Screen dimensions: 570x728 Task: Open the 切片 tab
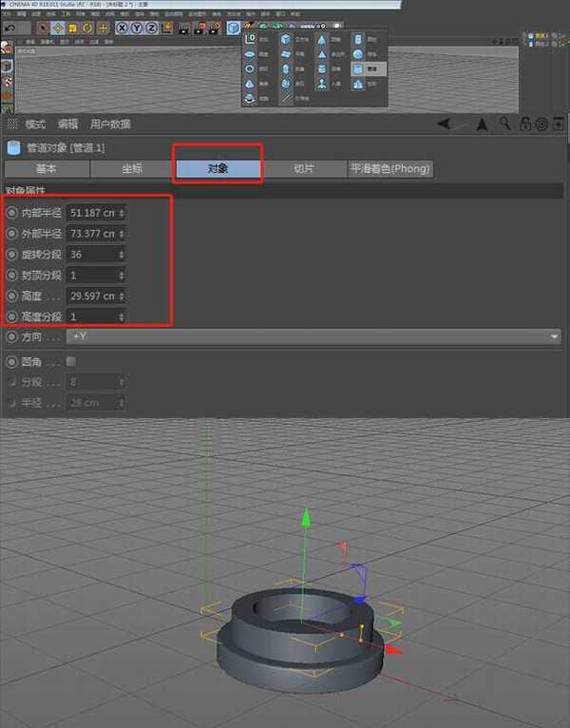point(304,168)
